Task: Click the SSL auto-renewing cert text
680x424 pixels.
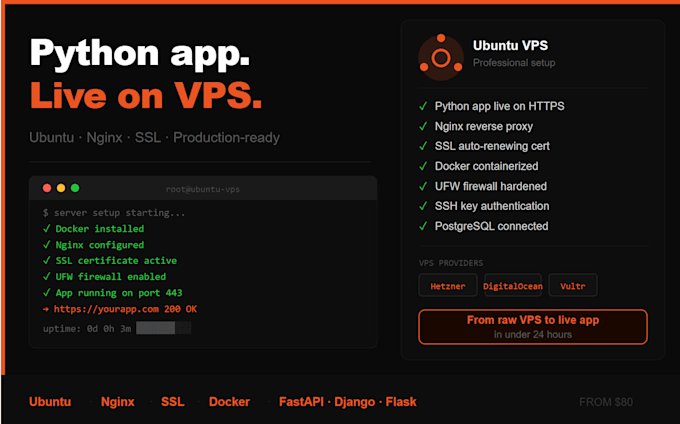Action: [492, 146]
